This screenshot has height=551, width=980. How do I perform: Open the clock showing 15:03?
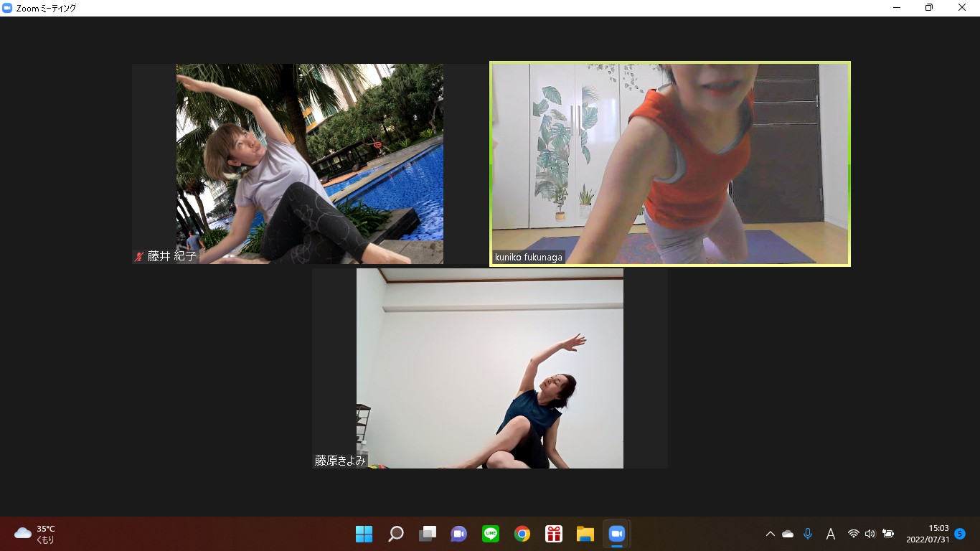[928, 534]
